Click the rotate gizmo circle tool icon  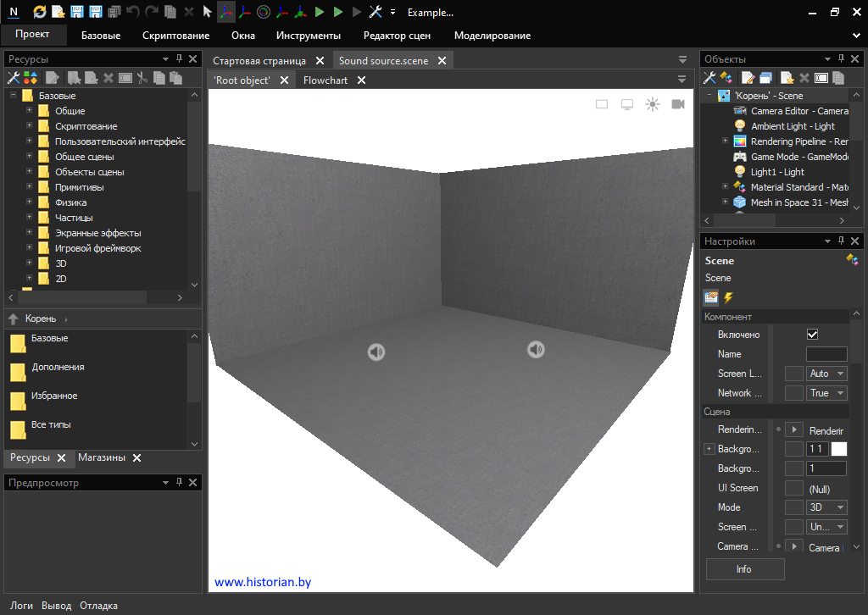tap(264, 12)
